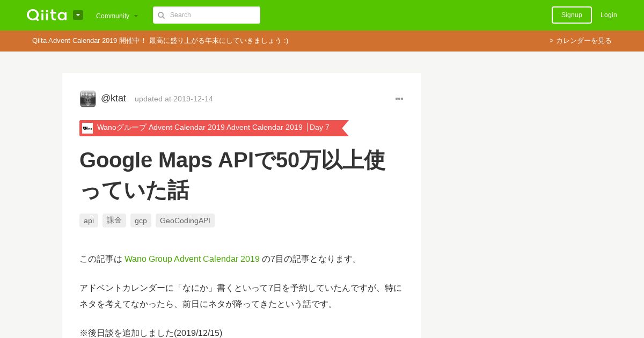
Task: Select the api tag
Action: click(x=89, y=221)
